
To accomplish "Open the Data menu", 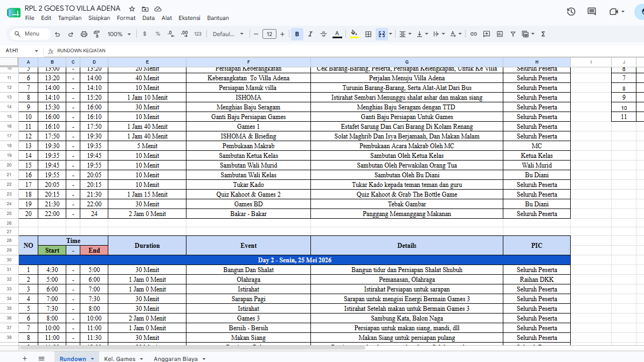I will coord(148,18).
